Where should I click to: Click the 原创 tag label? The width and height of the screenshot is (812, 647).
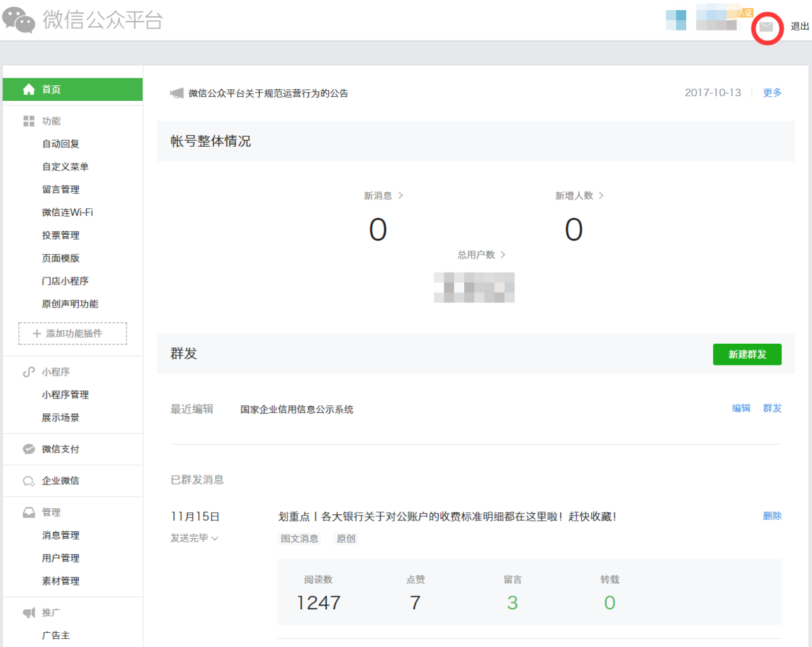pos(346,539)
